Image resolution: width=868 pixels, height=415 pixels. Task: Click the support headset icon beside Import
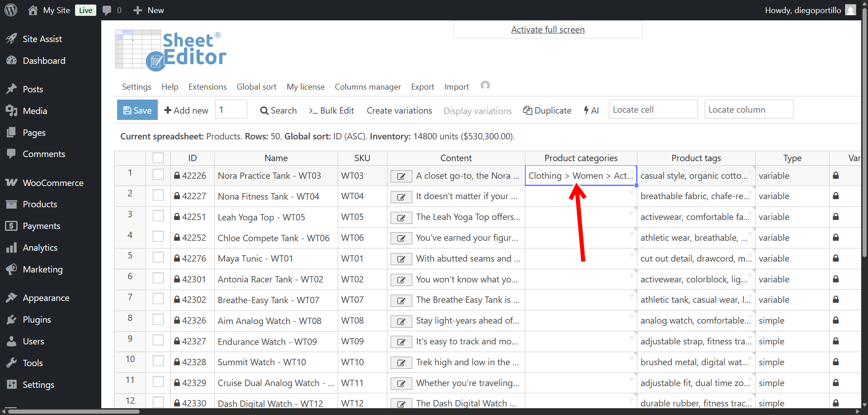click(x=485, y=86)
